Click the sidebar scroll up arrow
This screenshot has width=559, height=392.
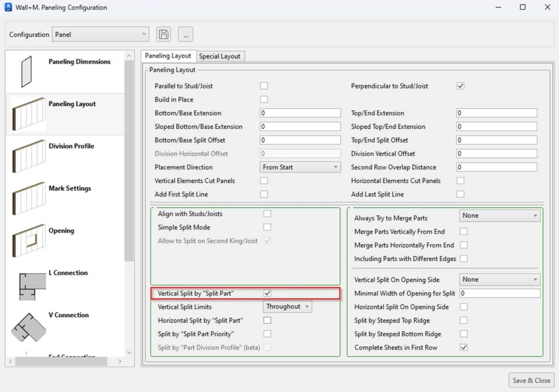point(129,56)
